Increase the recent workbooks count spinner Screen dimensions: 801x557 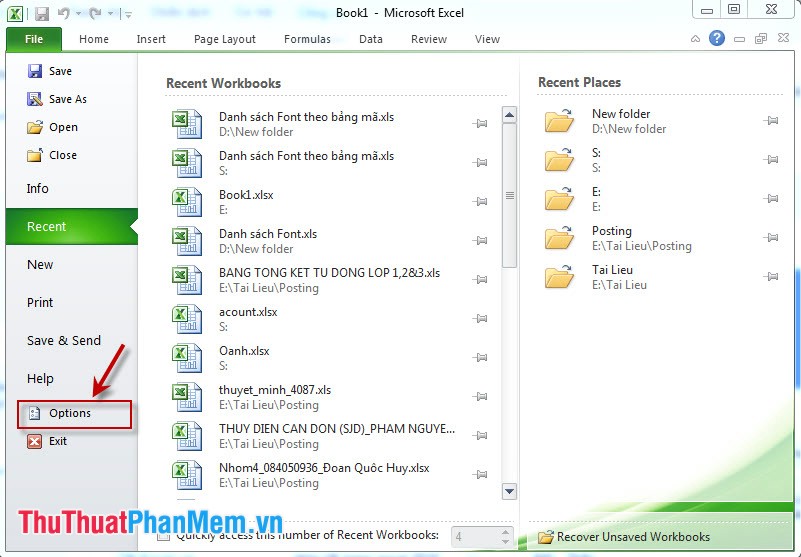[505, 531]
